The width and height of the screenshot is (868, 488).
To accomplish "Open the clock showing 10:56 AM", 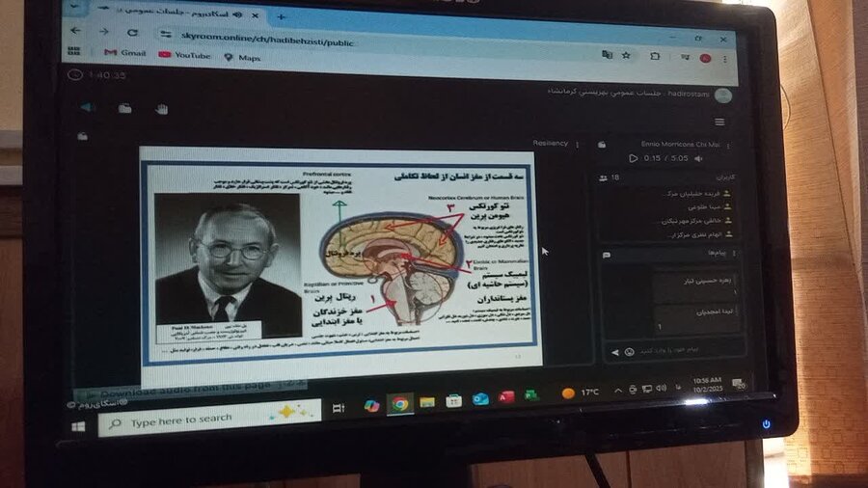I will pos(707,385).
